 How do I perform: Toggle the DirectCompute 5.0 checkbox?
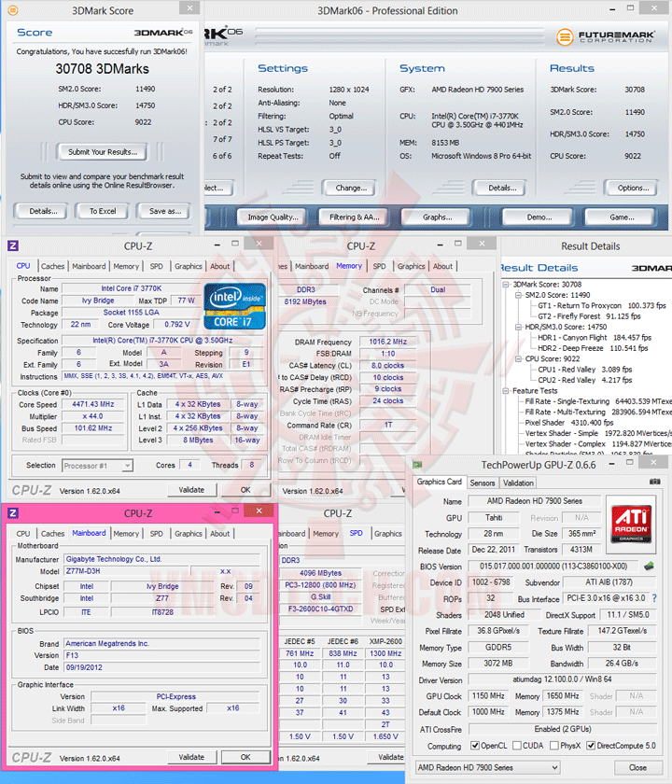point(591,746)
